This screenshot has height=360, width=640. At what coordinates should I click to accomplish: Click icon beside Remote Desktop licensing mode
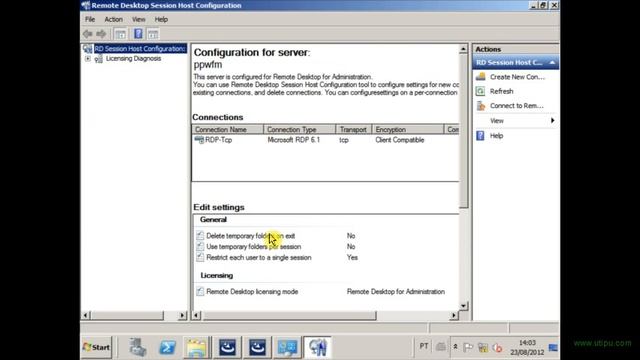200,291
